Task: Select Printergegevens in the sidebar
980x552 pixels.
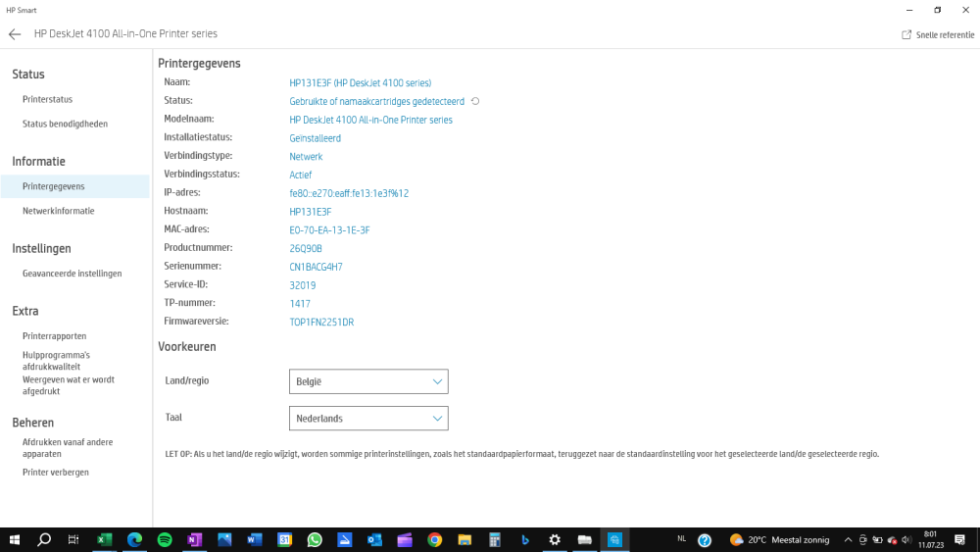Action: tap(75, 186)
